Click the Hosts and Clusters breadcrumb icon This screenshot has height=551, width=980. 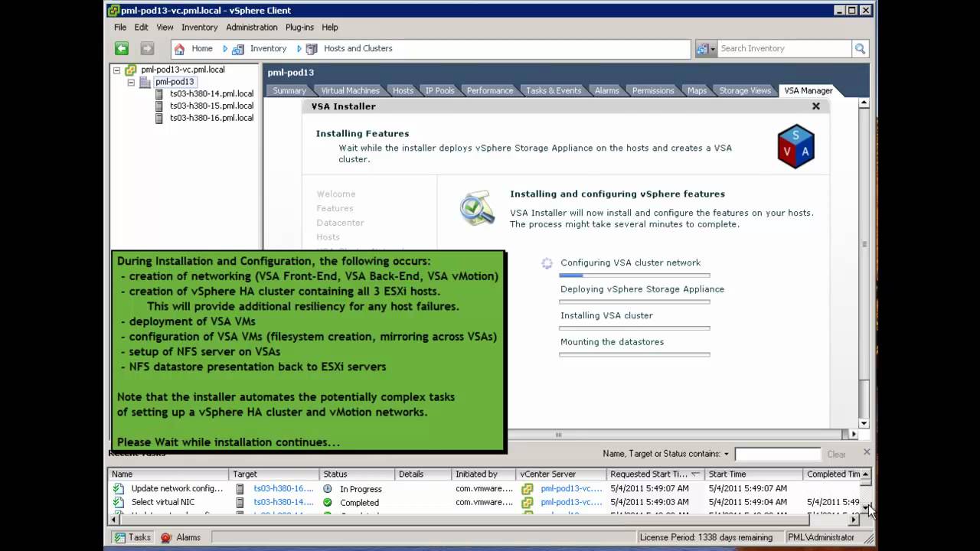(x=312, y=48)
